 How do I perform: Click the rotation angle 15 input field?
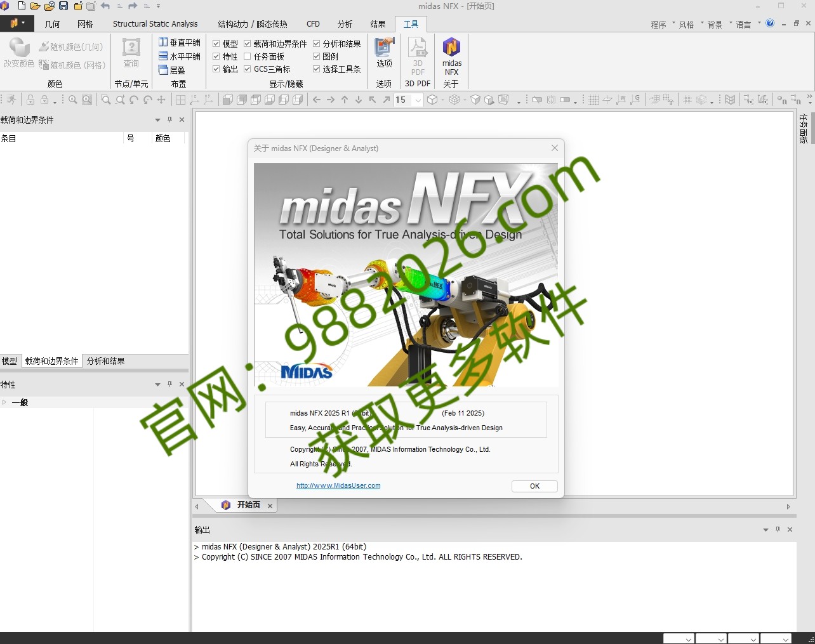[x=403, y=100]
